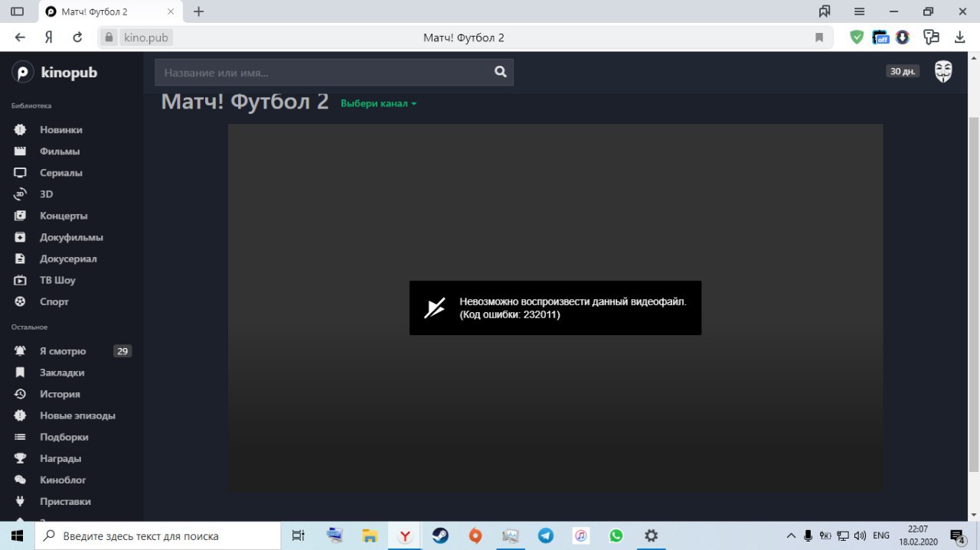Open the Я смотрю list
The image size is (980, 550).
pyautogui.click(x=63, y=351)
